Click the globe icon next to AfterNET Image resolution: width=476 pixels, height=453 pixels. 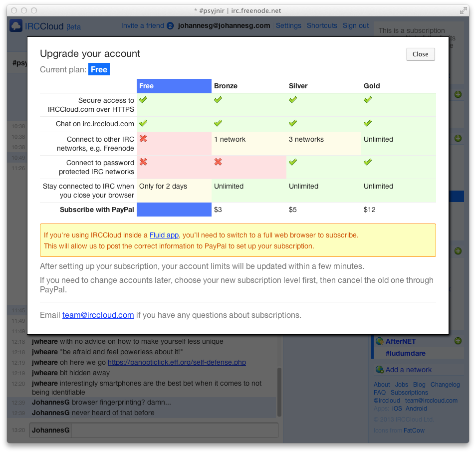[380, 341]
